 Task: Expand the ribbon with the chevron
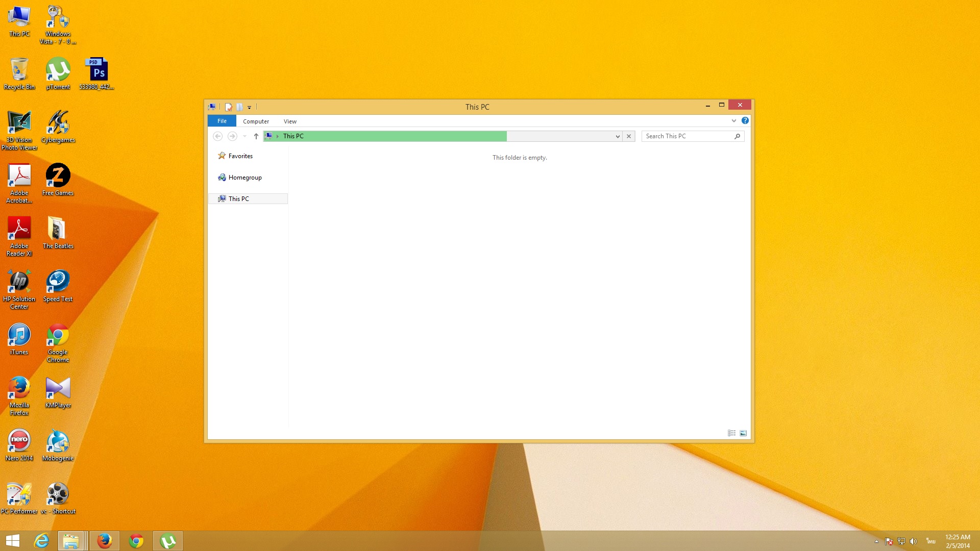[x=733, y=121]
